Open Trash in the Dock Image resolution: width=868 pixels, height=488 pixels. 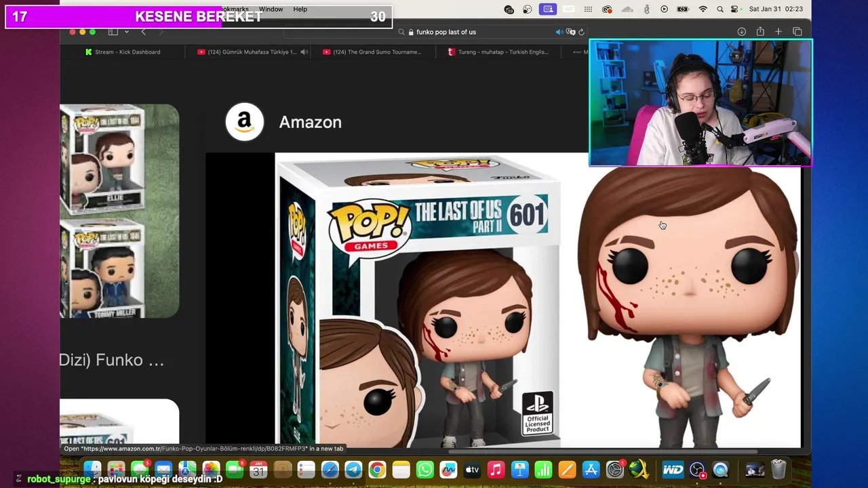(x=778, y=469)
